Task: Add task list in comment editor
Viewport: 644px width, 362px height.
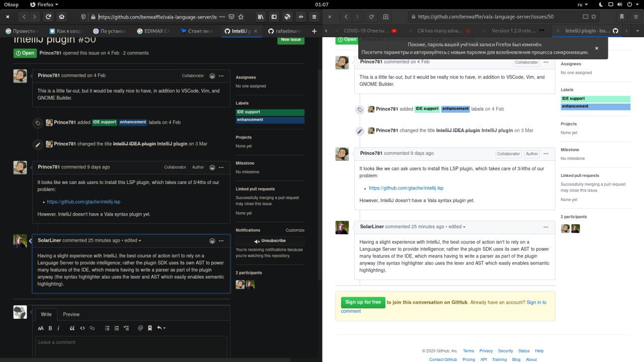Action: click(126, 328)
